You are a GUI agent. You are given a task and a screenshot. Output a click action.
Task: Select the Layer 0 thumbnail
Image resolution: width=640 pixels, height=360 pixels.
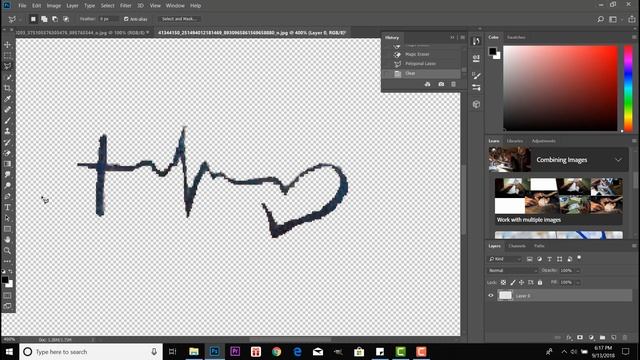(505, 296)
